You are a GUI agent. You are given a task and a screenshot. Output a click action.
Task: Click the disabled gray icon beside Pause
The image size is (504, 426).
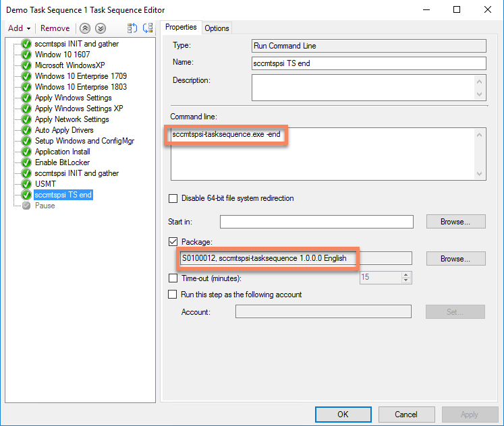26,206
